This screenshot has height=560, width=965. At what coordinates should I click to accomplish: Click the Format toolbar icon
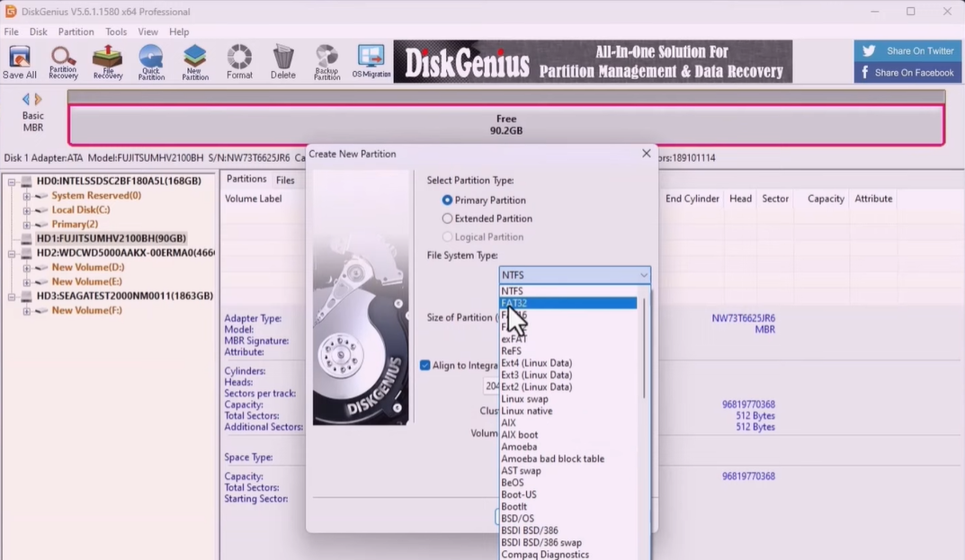[x=239, y=62]
